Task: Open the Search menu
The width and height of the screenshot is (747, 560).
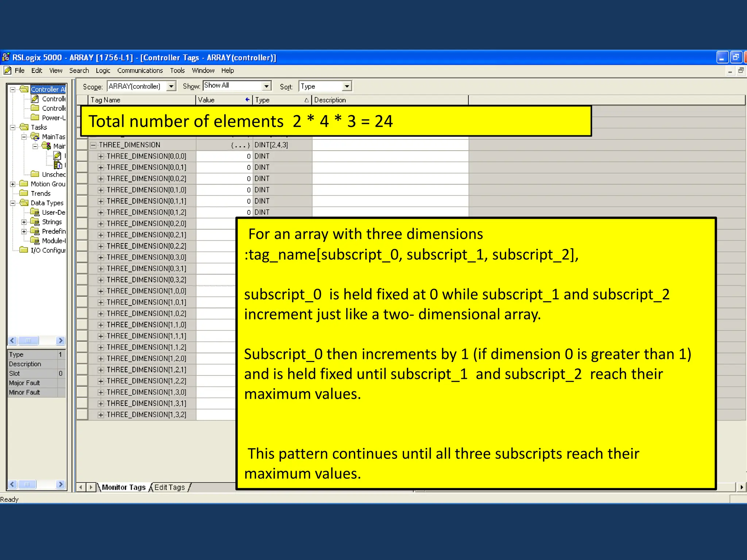Action: (79, 71)
